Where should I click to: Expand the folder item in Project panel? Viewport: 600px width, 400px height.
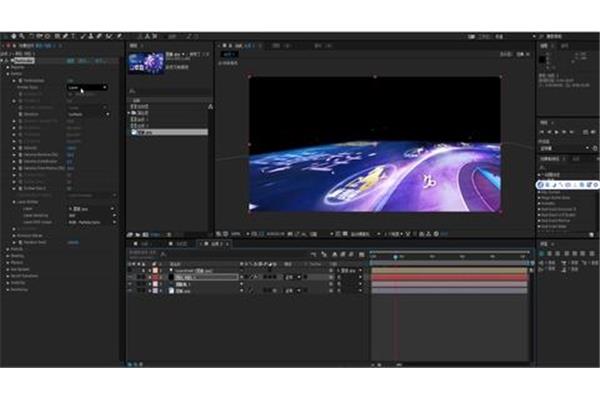(129, 113)
